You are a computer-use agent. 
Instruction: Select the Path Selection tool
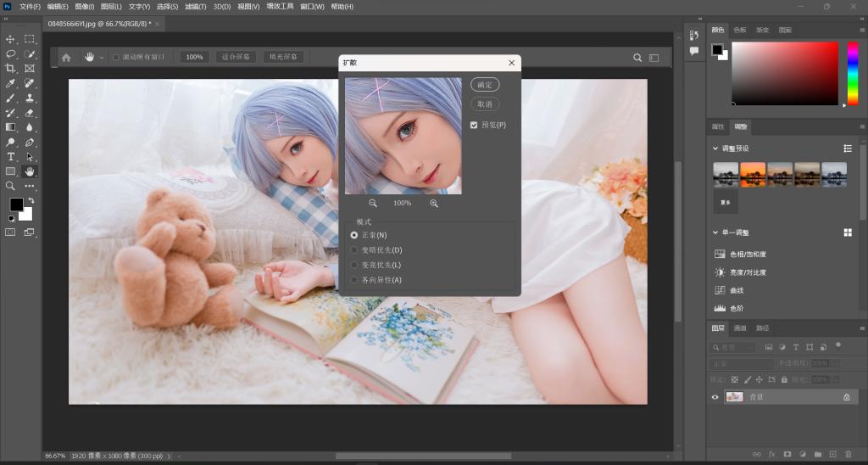pos(30,157)
